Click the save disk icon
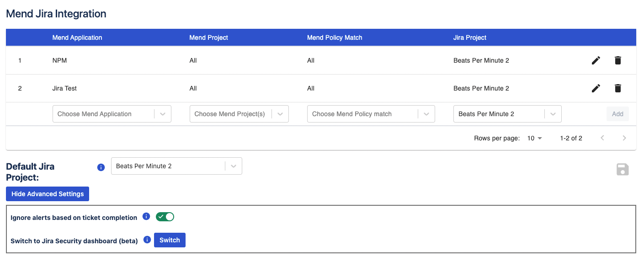The image size is (644, 262). pos(623,170)
